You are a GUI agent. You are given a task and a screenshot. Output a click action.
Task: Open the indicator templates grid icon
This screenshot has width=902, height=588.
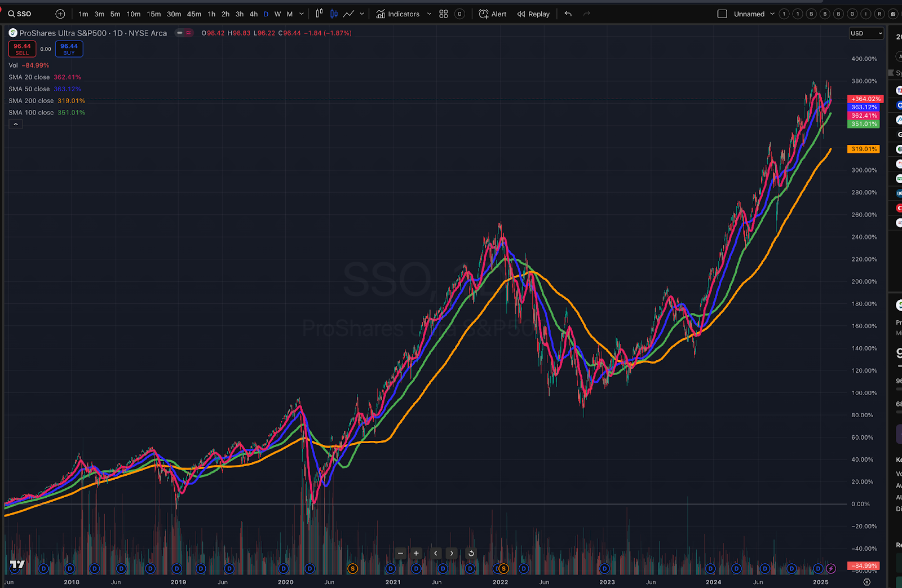[444, 14]
